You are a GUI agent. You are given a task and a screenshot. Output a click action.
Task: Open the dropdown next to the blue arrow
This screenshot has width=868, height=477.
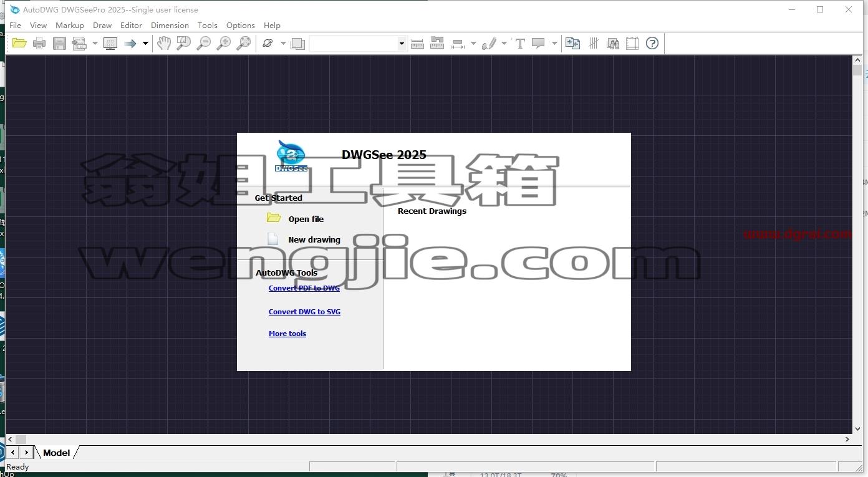tap(145, 43)
